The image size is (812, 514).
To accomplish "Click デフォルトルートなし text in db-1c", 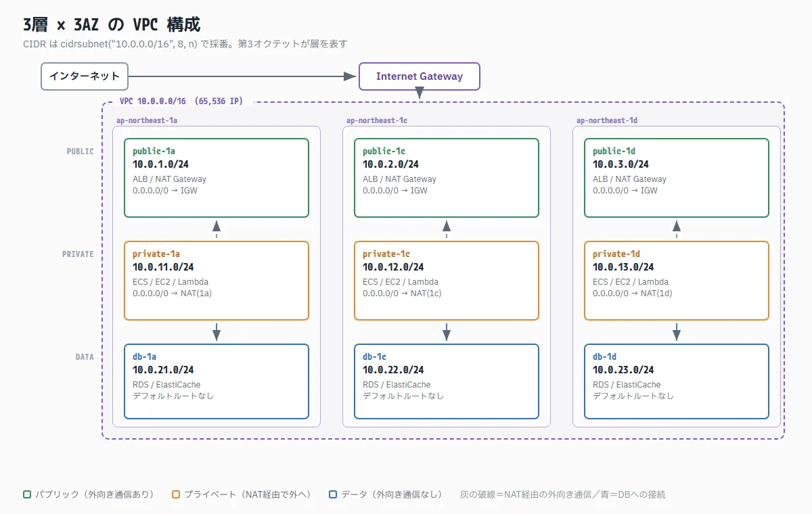I will [x=403, y=396].
